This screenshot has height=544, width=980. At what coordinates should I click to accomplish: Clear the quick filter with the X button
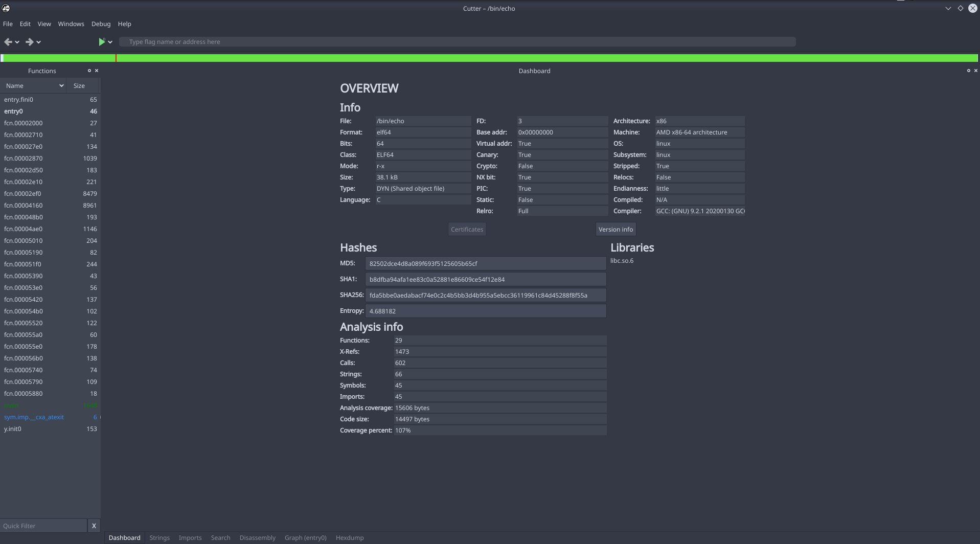[94, 526]
